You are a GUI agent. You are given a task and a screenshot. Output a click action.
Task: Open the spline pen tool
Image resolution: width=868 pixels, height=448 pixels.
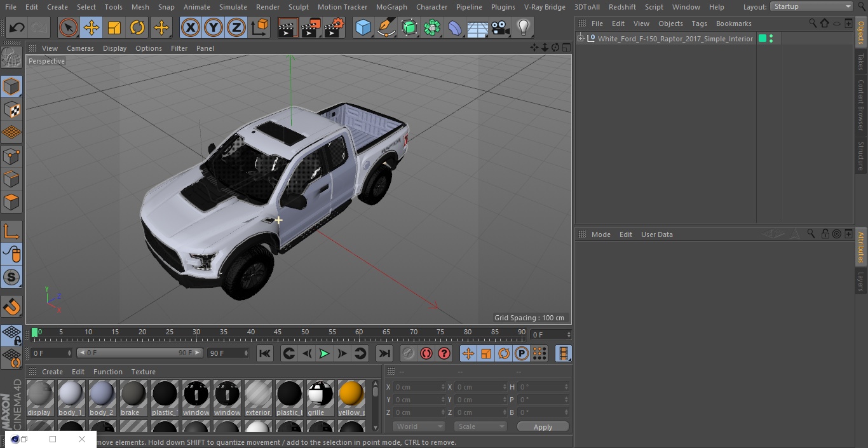pos(386,28)
